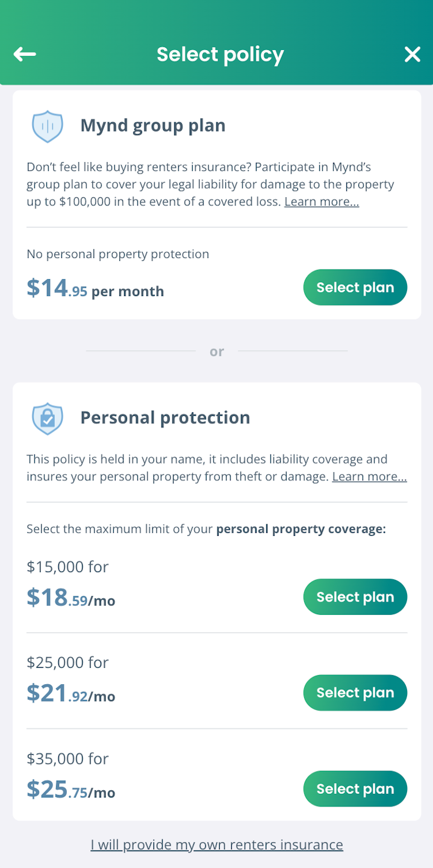Click the $14.95 per month price
This screenshot has height=868, width=433.
pos(95,289)
